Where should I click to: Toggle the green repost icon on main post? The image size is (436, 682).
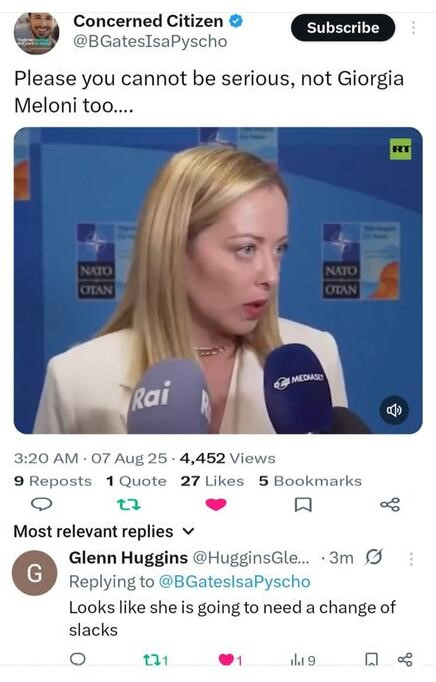click(x=129, y=505)
